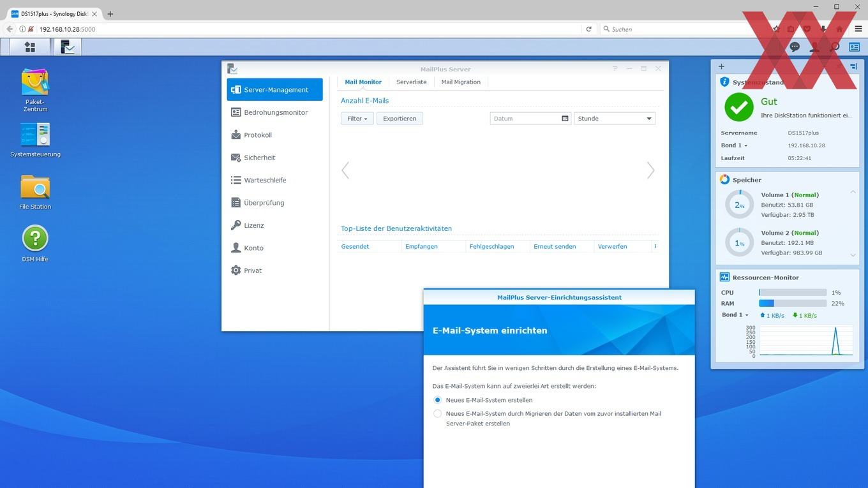Select Server-Management in the sidebar

[274, 90]
